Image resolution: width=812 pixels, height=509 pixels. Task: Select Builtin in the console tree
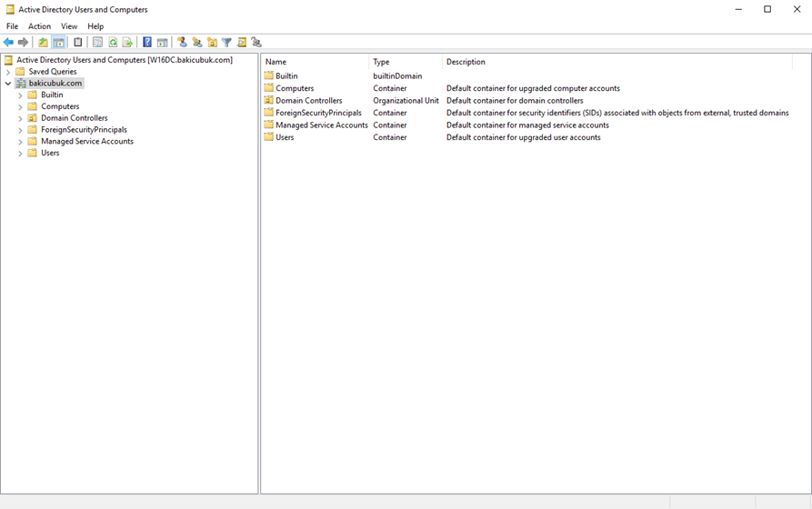click(52, 95)
